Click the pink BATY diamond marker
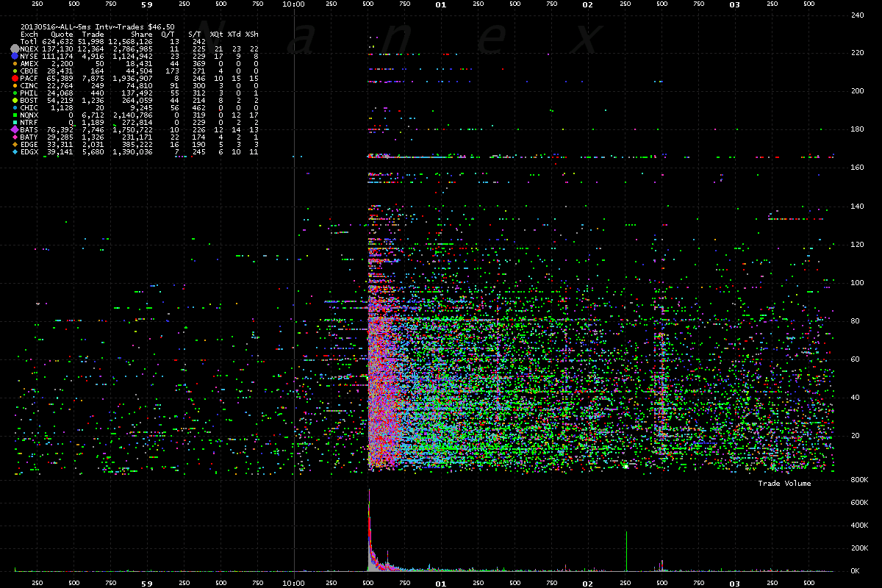The width and height of the screenshot is (882, 588). [x=15, y=137]
